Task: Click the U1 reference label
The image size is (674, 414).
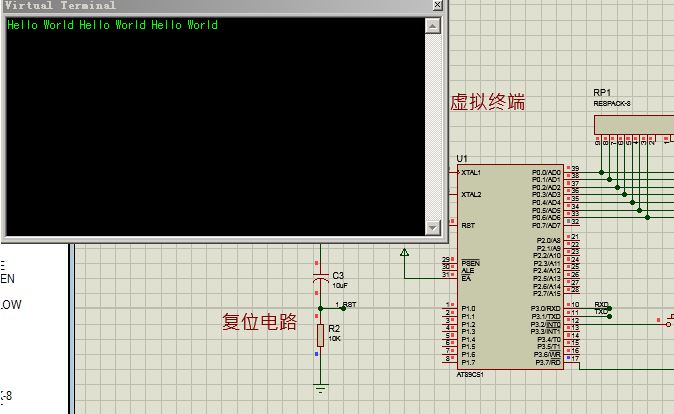Action: point(462,159)
